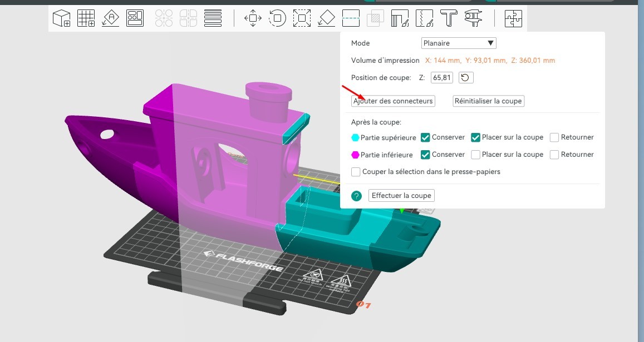Screen dimensions: 644x342
Task: Select the Scale tool
Action: pos(302,18)
